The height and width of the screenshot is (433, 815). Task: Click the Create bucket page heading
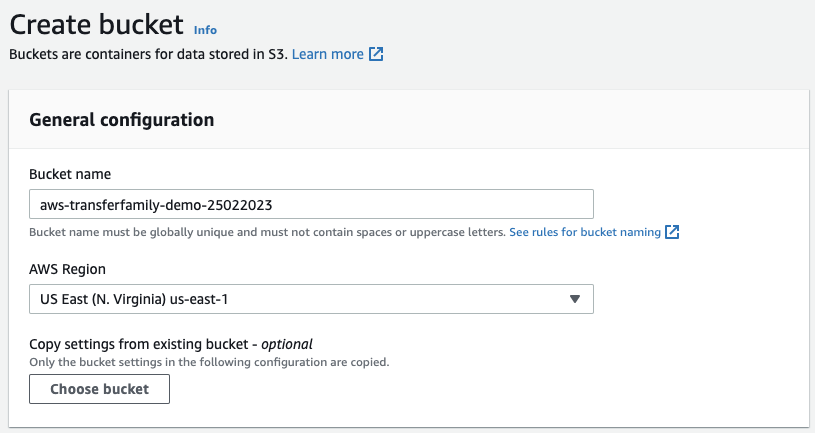click(x=97, y=24)
